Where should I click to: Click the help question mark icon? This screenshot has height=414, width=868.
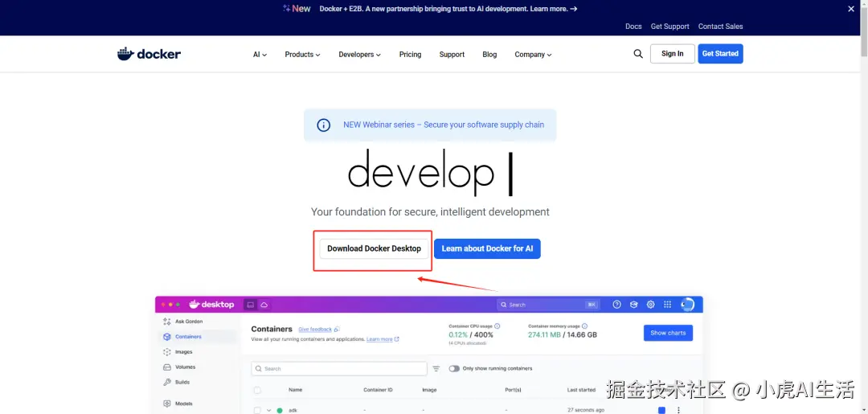617,305
